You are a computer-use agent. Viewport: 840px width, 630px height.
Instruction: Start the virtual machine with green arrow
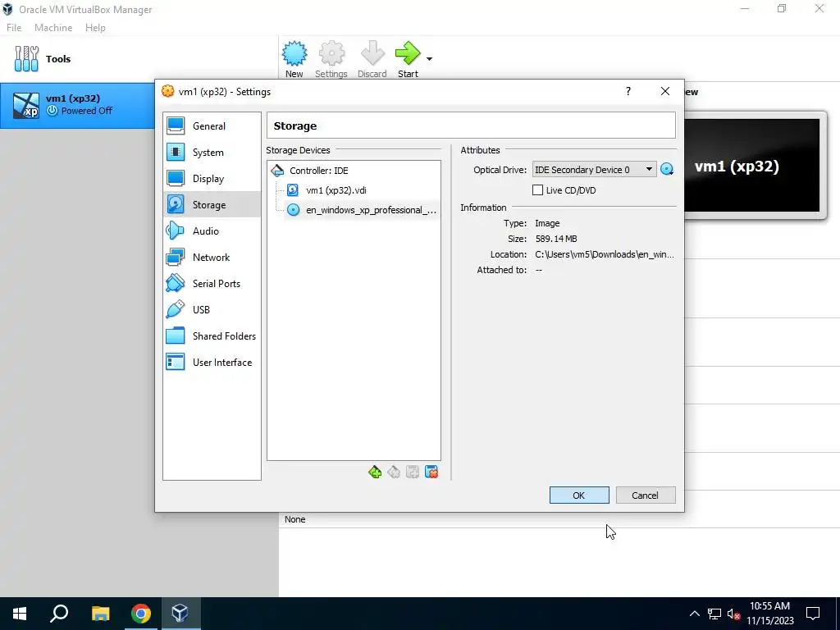408,59
